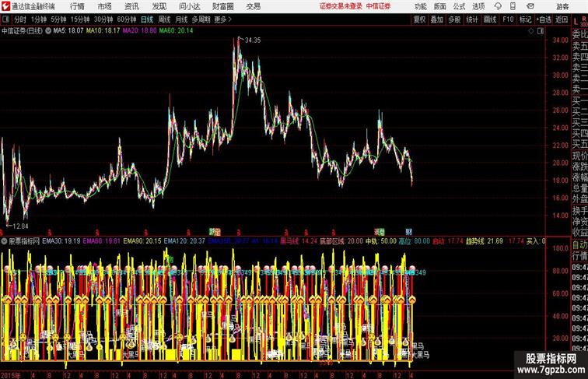The image size is (588, 379).
Task: Click the 叠加 overlay toolbar button
Action: [x=437, y=19]
